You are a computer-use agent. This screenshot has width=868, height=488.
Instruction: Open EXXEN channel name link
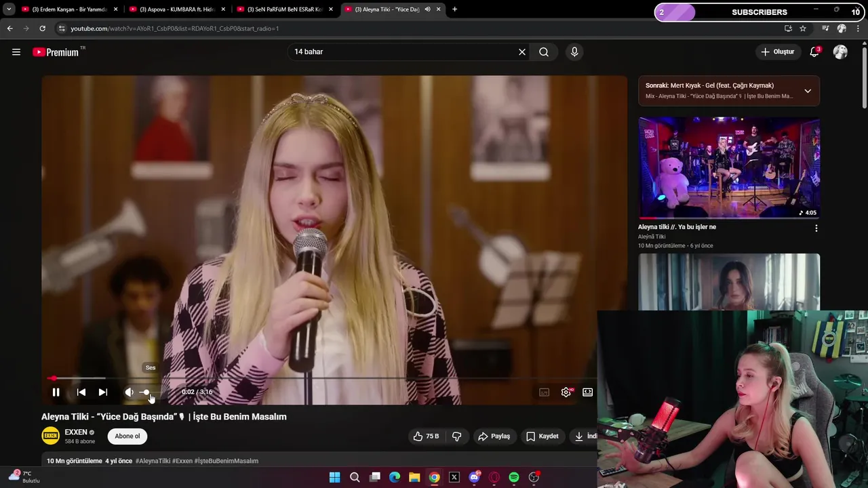(x=76, y=432)
